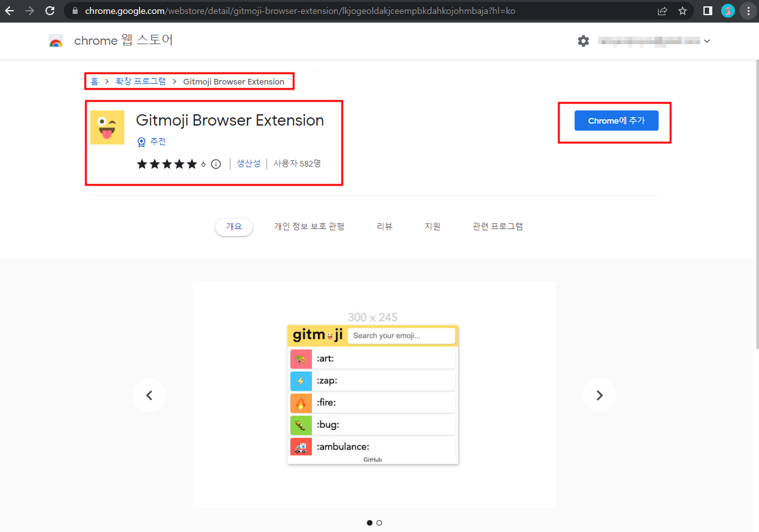The image size is (759, 532).
Task: Select the first carousel dot
Action: [369, 523]
